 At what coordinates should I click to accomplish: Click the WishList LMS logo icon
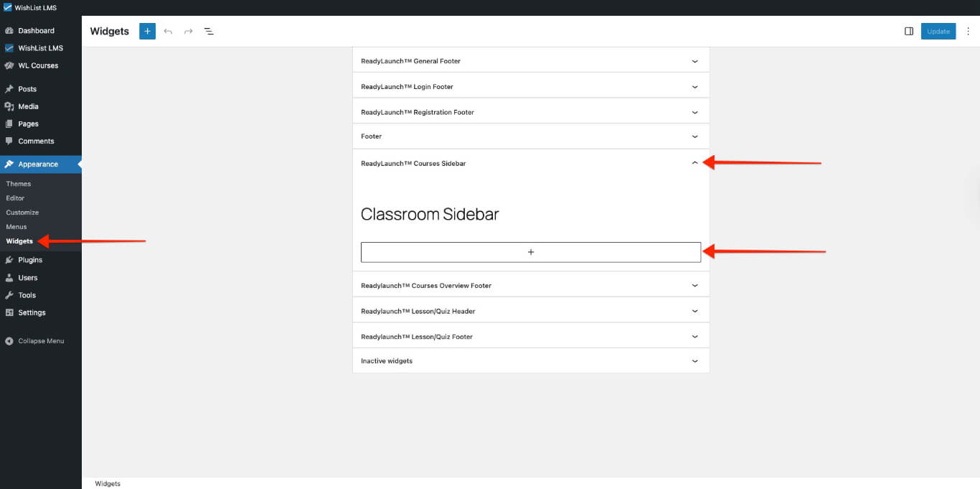click(x=7, y=8)
